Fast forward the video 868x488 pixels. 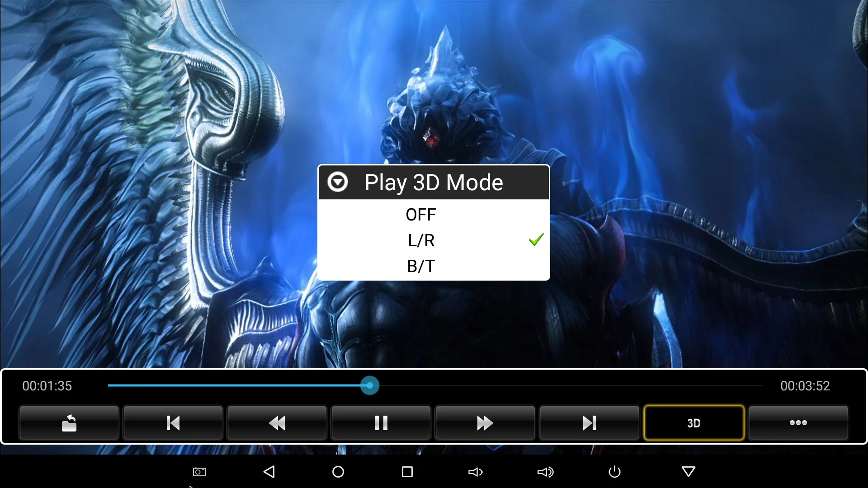click(x=485, y=423)
